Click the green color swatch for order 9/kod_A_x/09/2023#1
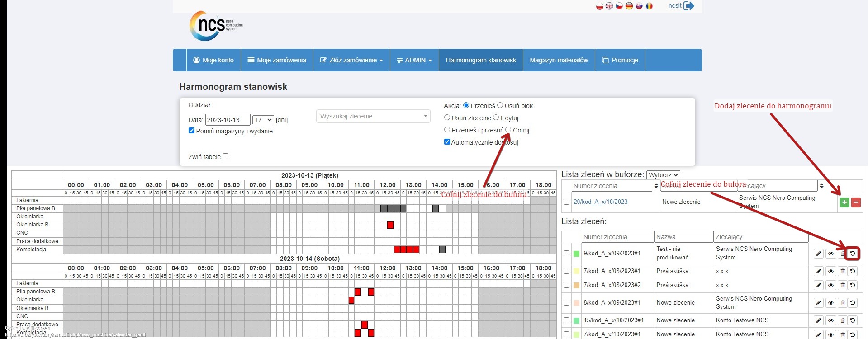This screenshot has height=339, width=868. 576,254
